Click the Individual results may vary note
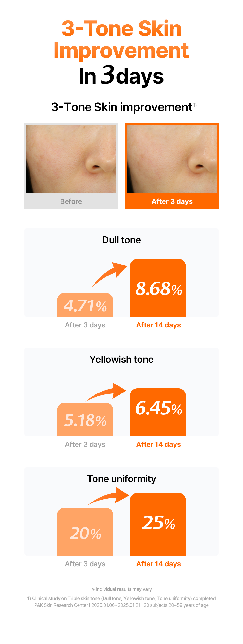This screenshot has width=243, height=644. click(121, 589)
